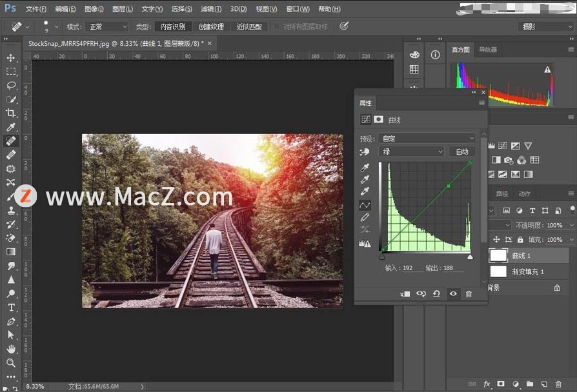This screenshot has width=577, height=392.
Task: Select the Zoom tool
Action: point(11,363)
